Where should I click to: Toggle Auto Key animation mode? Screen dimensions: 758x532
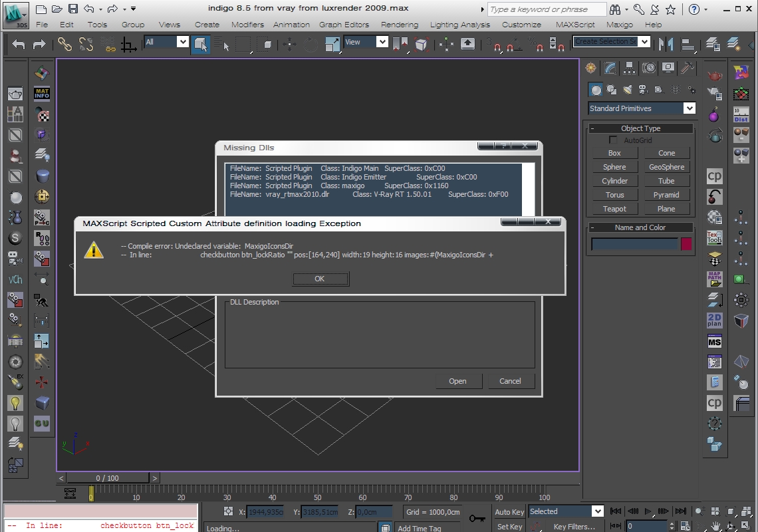[509, 511]
